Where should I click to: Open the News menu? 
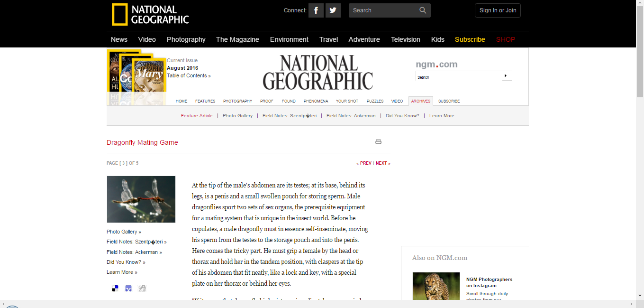point(119,39)
